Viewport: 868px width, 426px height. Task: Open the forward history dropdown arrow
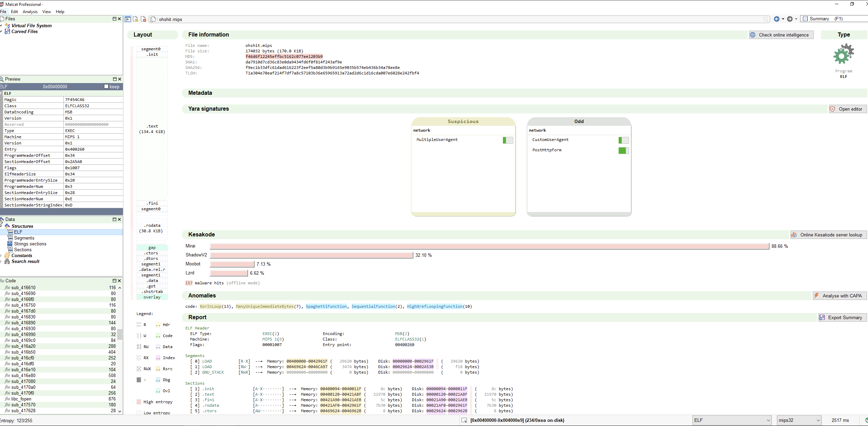pyautogui.click(x=796, y=19)
